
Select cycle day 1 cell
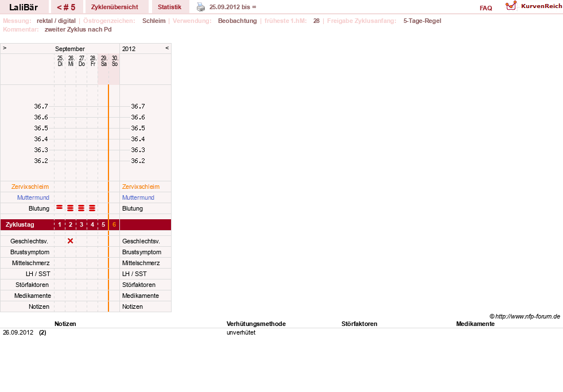point(60,225)
